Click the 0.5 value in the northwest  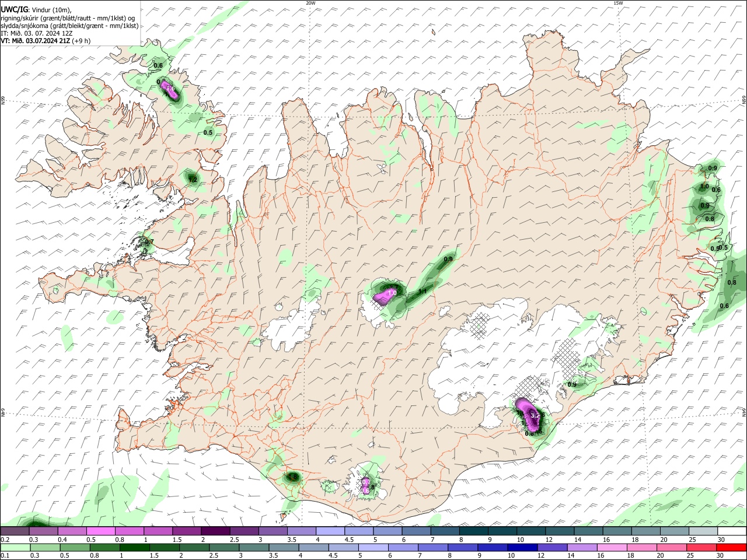[x=208, y=133]
